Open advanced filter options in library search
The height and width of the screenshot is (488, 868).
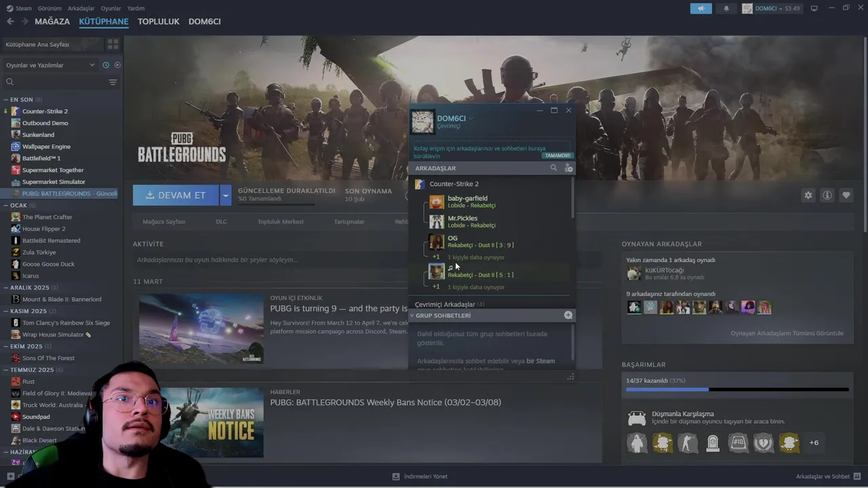pos(113,82)
